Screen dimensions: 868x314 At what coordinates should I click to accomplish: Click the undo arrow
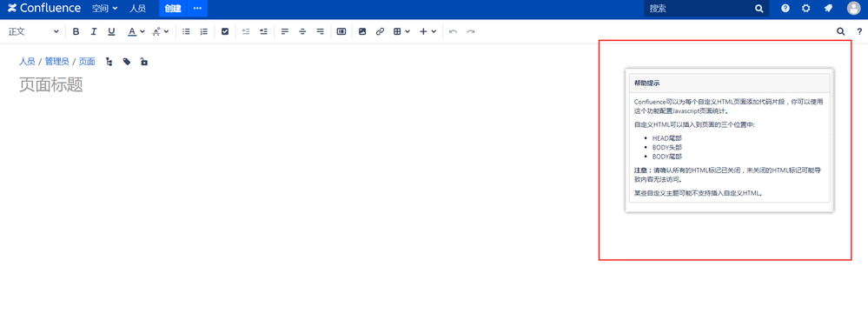pyautogui.click(x=453, y=31)
